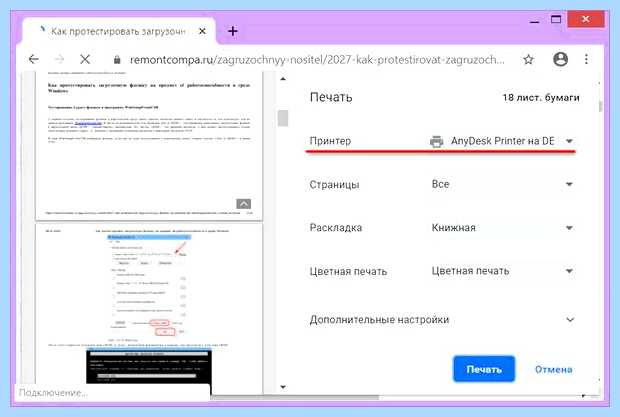Click the scroll-to-top button in page preview
Image resolution: width=620 pixels, height=417 pixels.
244,204
